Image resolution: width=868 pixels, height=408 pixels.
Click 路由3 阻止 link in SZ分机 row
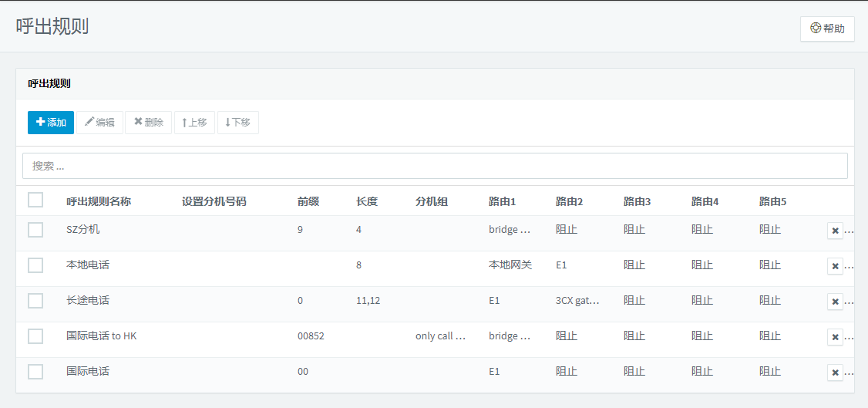pyautogui.click(x=634, y=229)
